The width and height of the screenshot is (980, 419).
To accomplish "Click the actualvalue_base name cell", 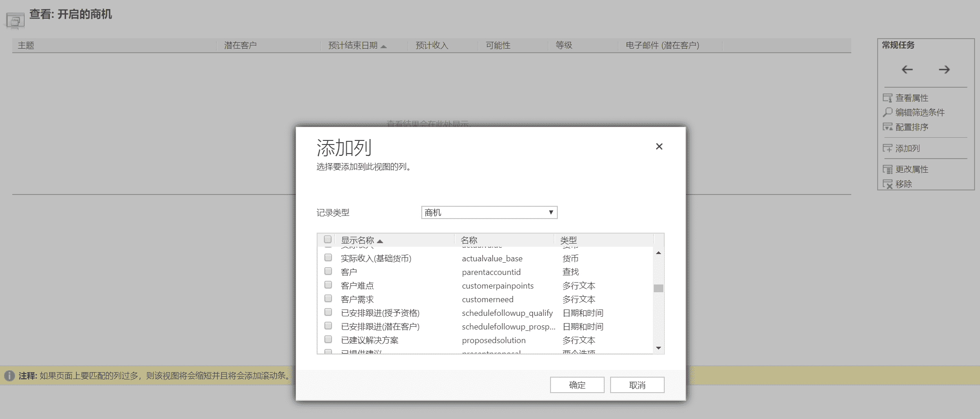I will pyautogui.click(x=492, y=259).
